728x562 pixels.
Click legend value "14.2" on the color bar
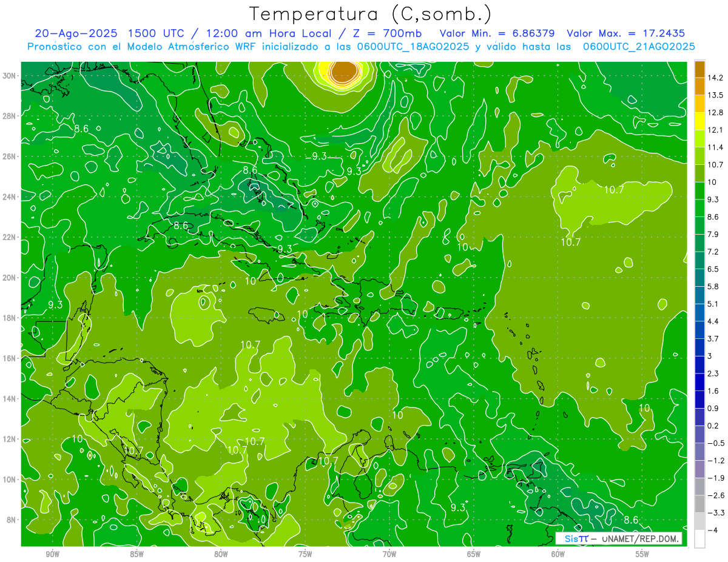(716, 78)
